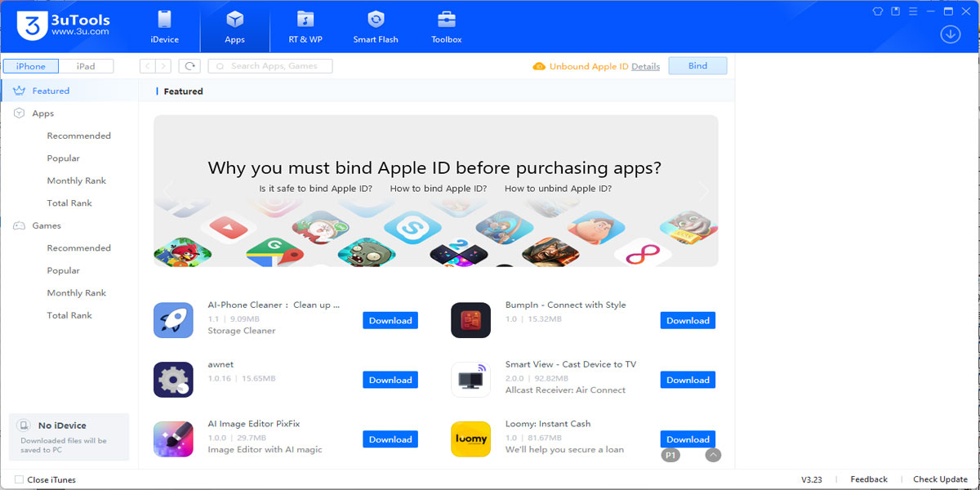This screenshot has width=980, height=490.
Task: Click the 3uTools logo
Action: (x=63, y=26)
